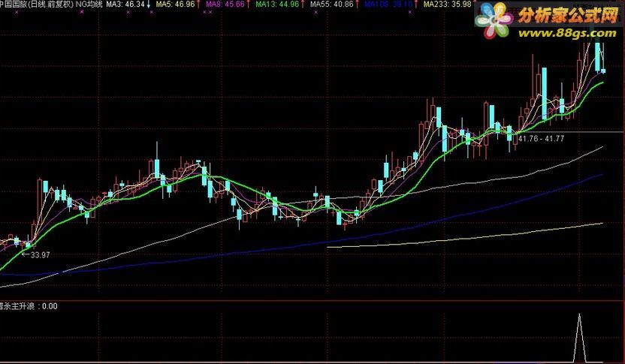625x364 pixels.
Task: Click the blue MA108 label
Action: coord(388,5)
